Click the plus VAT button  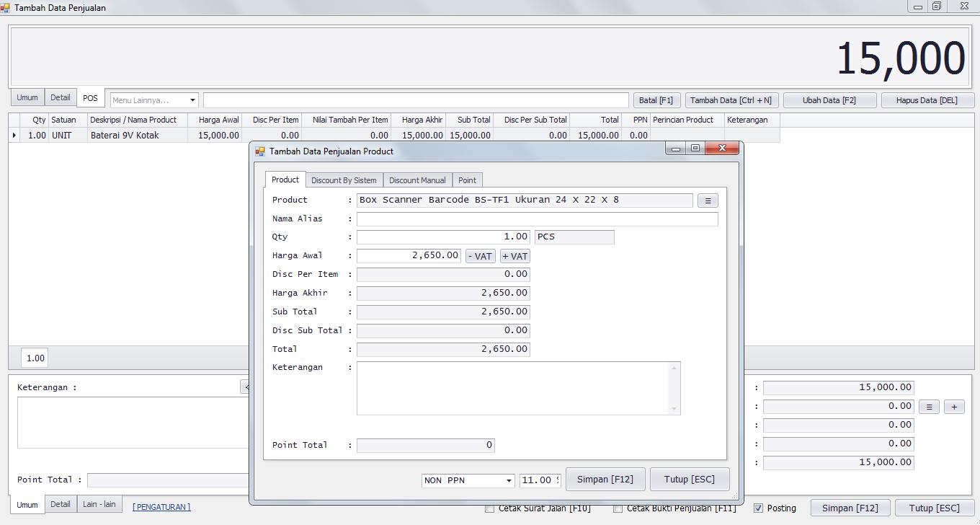coord(514,256)
